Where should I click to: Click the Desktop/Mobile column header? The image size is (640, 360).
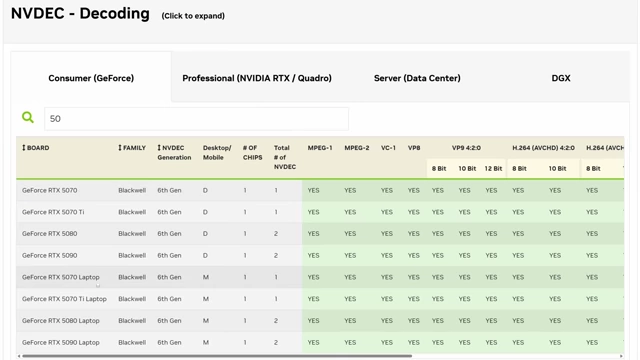[217, 153]
